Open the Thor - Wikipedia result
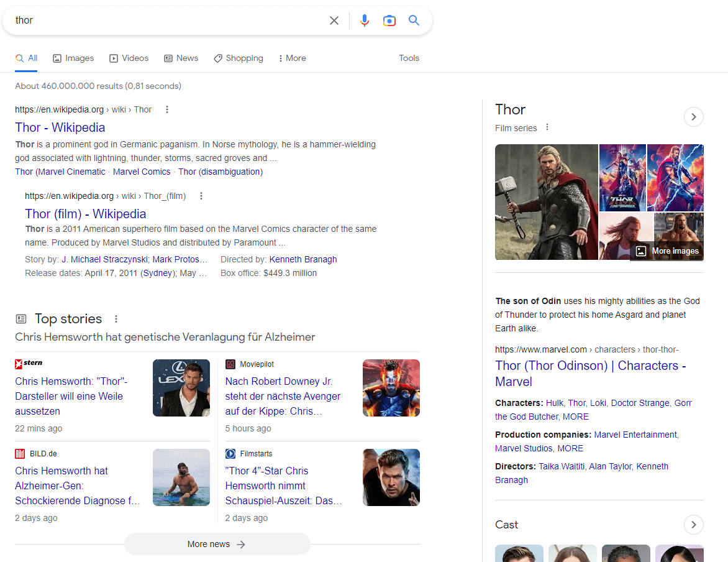This screenshot has height=562, width=728. click(x=60, y=127)
